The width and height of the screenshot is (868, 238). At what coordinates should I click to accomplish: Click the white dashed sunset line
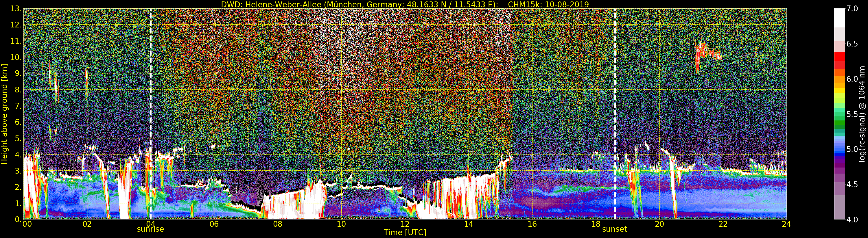coord(615,101)
